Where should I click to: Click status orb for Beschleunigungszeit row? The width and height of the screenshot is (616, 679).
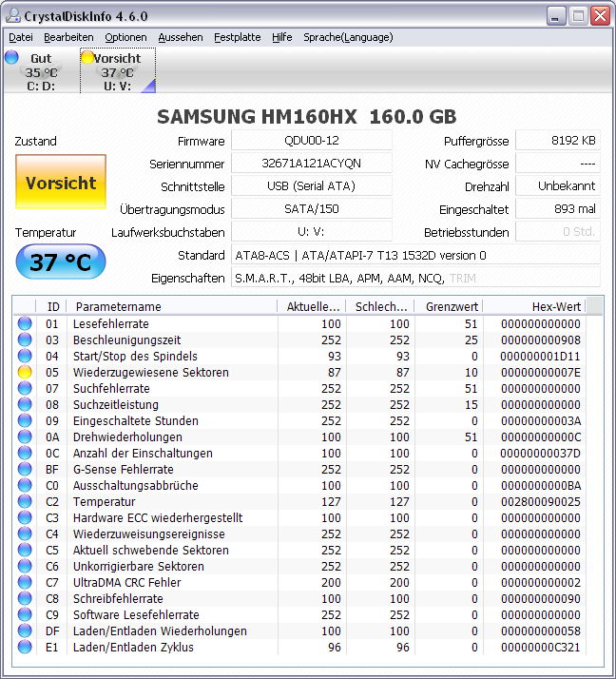[x=25, y=339]
